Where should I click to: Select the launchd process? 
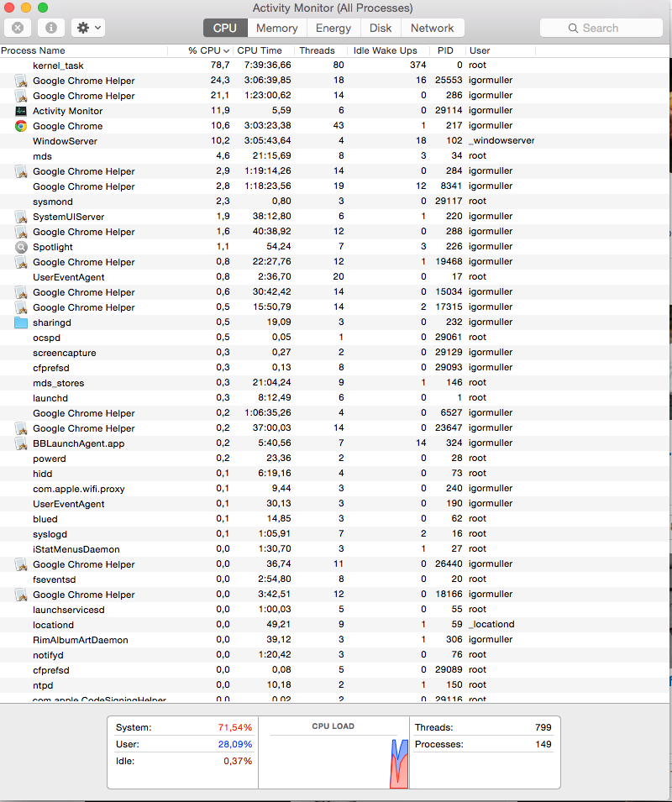(334, 397)
